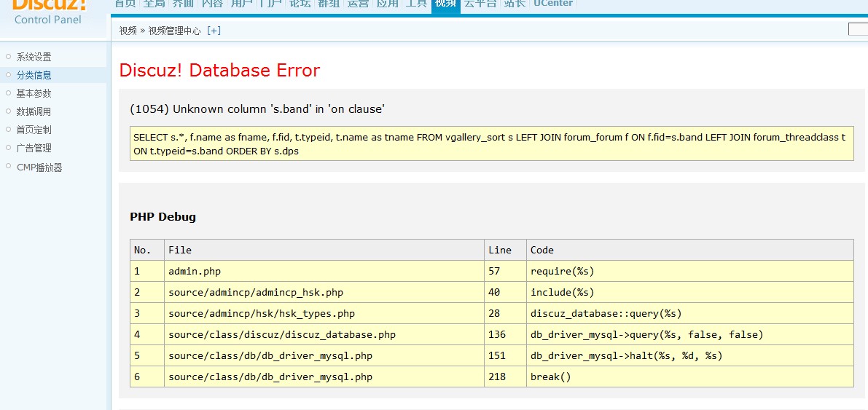Open the 云平台 top tab

(480, 4)
